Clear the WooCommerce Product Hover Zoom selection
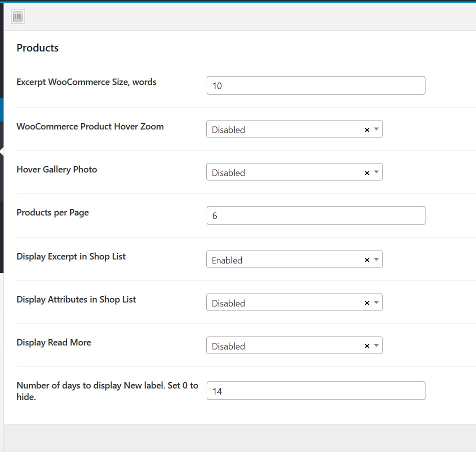 (367, 129)
